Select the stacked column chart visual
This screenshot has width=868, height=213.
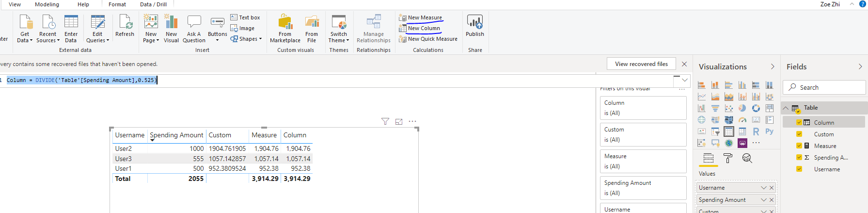point(715,85)
